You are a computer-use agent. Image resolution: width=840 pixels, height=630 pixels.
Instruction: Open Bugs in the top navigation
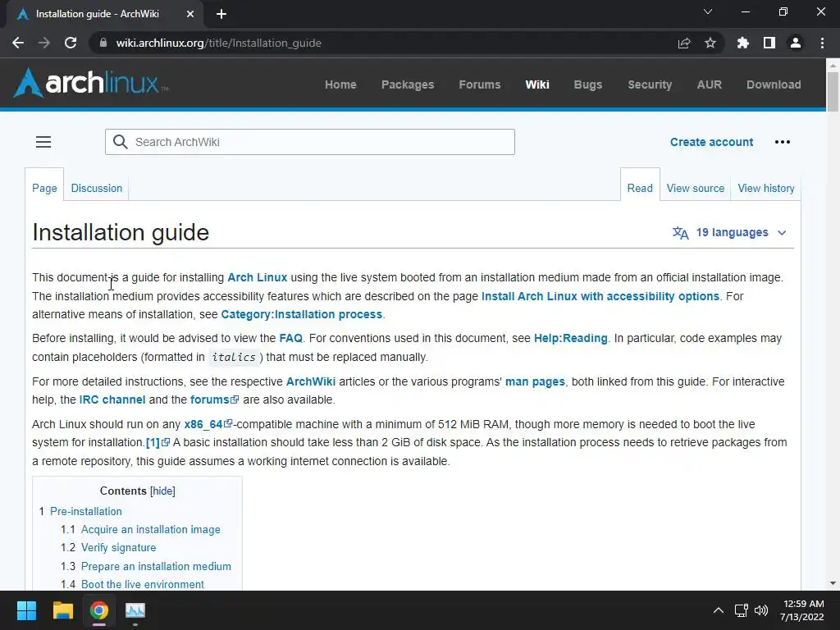coord(588,84)
